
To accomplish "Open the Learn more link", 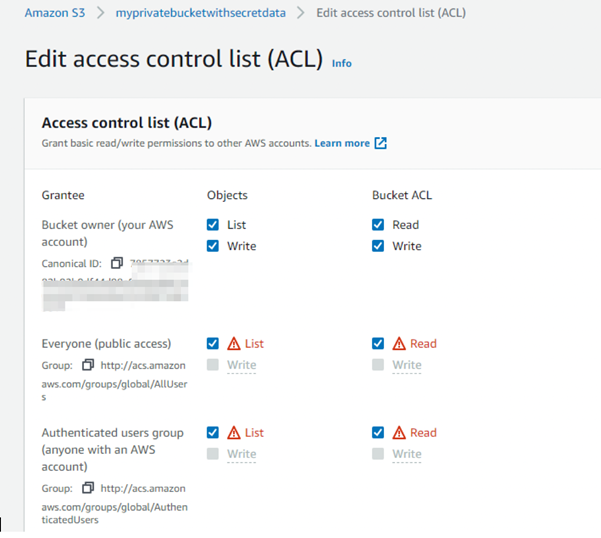I will 342,143.
